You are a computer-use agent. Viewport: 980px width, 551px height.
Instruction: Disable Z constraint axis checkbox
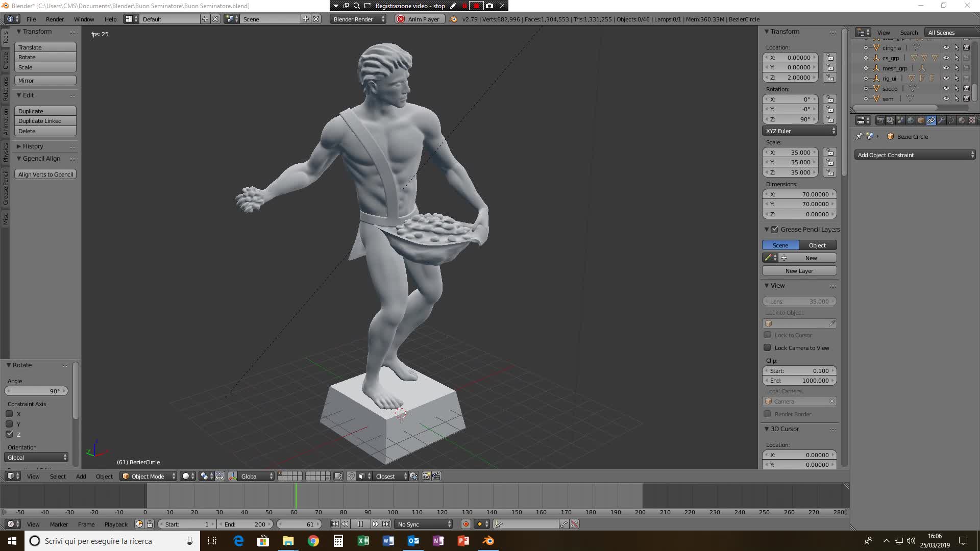pos(9,434)
